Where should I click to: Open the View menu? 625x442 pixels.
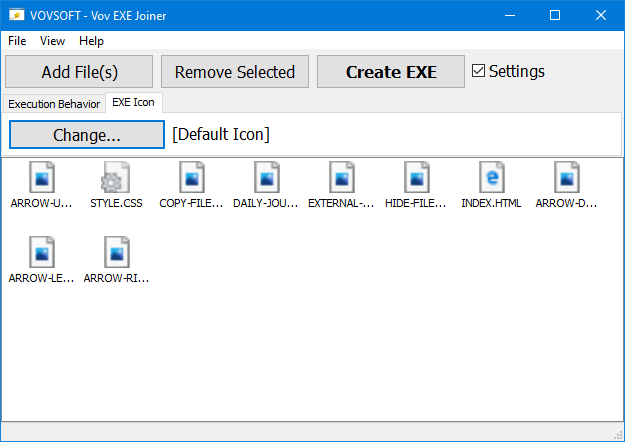pos(52,41)
